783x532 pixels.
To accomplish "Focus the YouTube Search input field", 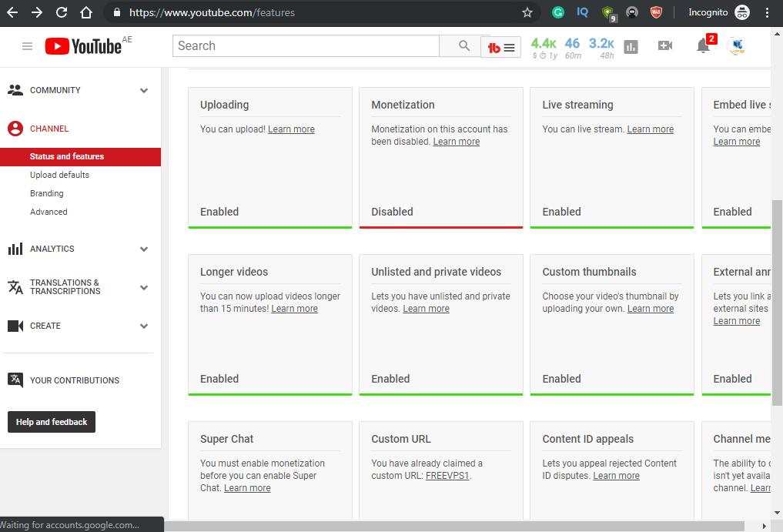I will (x=306, y=46).
